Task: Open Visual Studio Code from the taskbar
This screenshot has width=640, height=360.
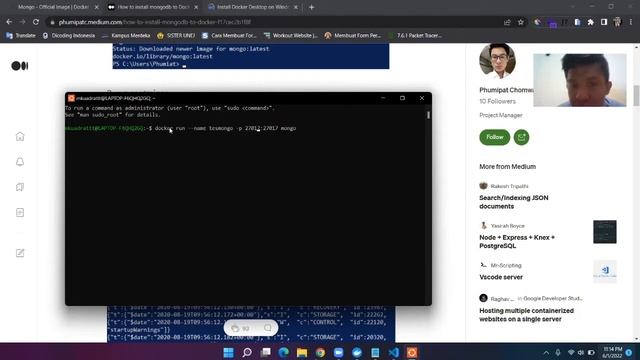Action: tap(393, 352)
